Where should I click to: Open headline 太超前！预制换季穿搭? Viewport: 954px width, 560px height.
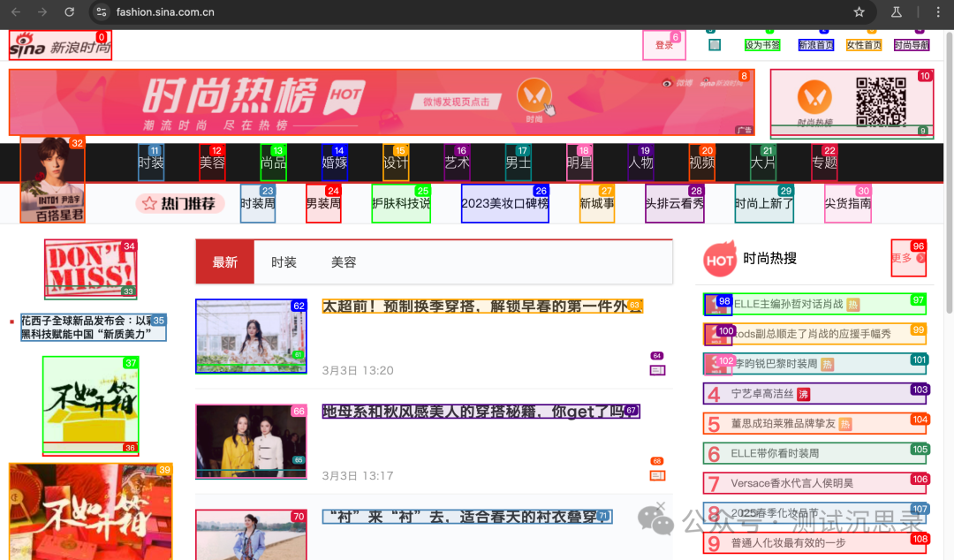(x=482, y=306)
